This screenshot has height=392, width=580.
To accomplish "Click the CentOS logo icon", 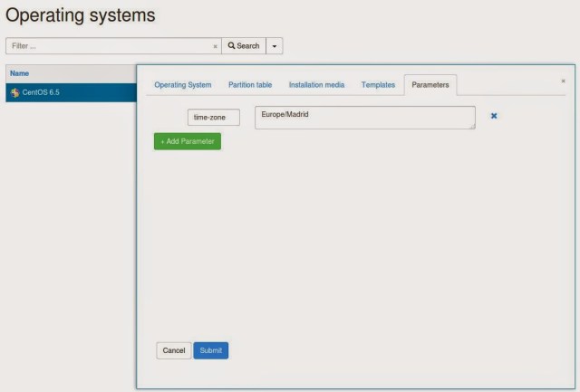I will click(x=14, y=92).
